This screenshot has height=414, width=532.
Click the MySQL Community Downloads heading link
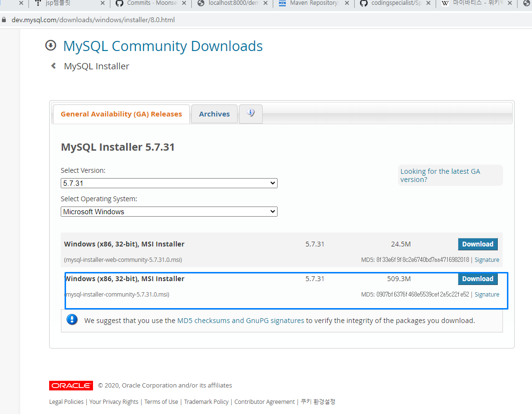[163, 46]
